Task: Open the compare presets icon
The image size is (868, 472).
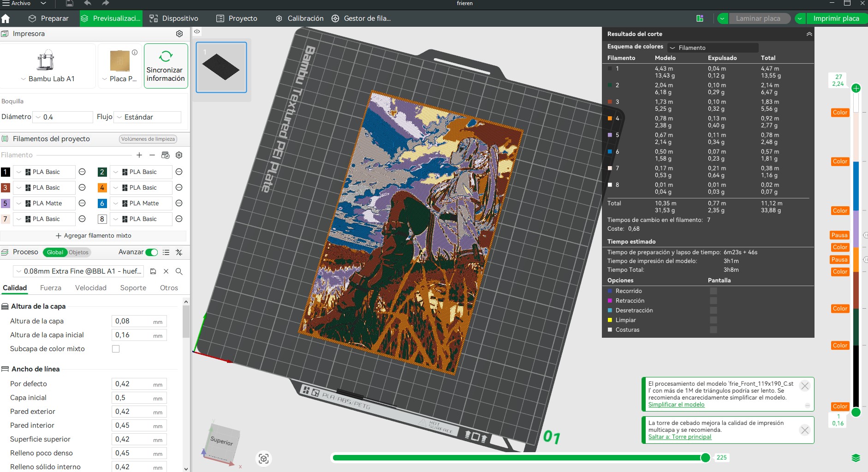Action: click(179, 252)
